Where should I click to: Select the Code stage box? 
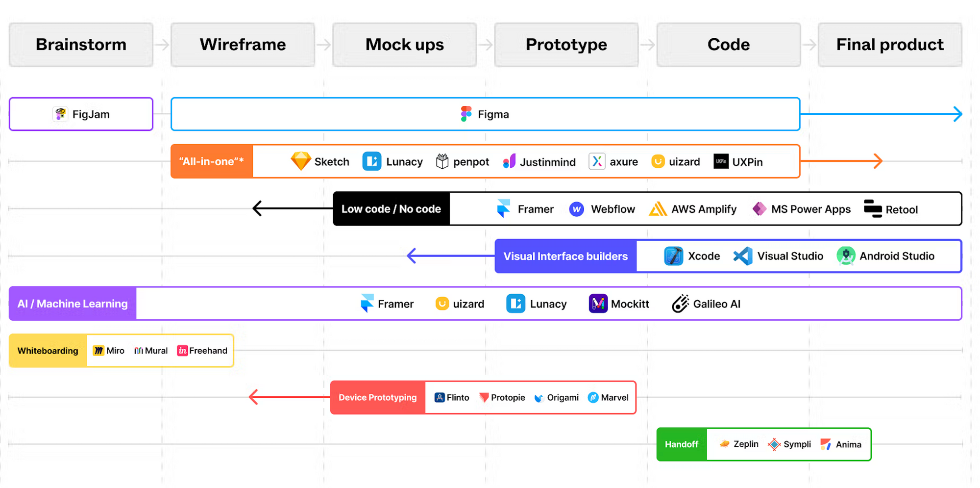coord(729,45)
